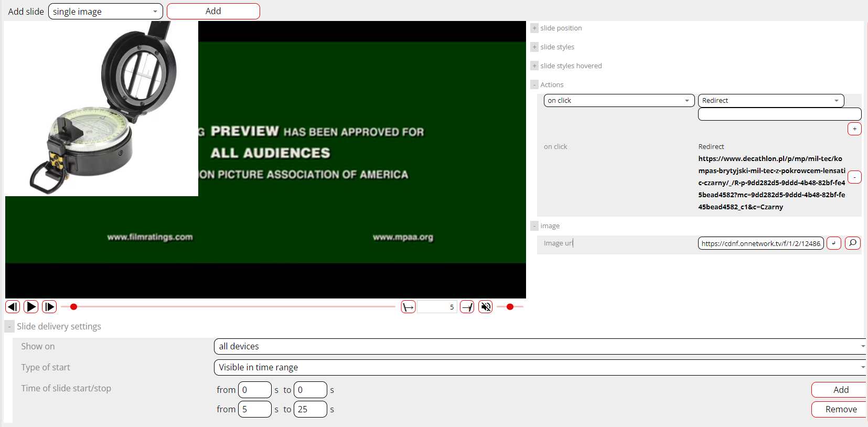Click the set start point icon

coord(408,307)
